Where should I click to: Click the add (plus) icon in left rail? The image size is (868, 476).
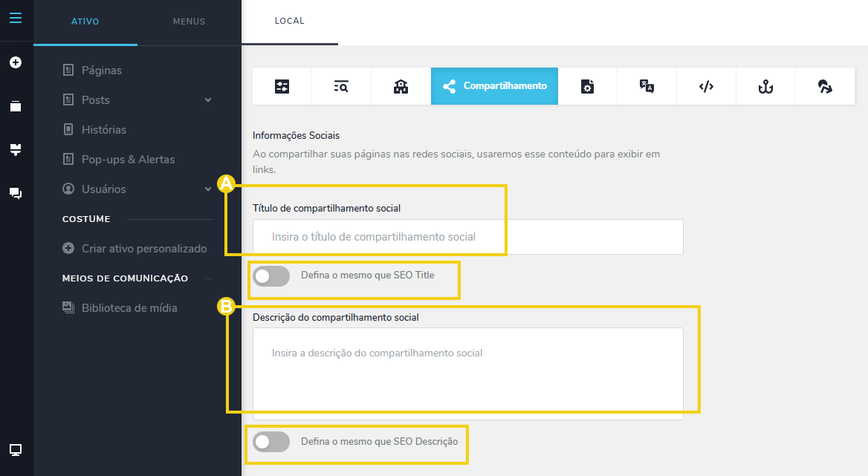pos(16,62)
